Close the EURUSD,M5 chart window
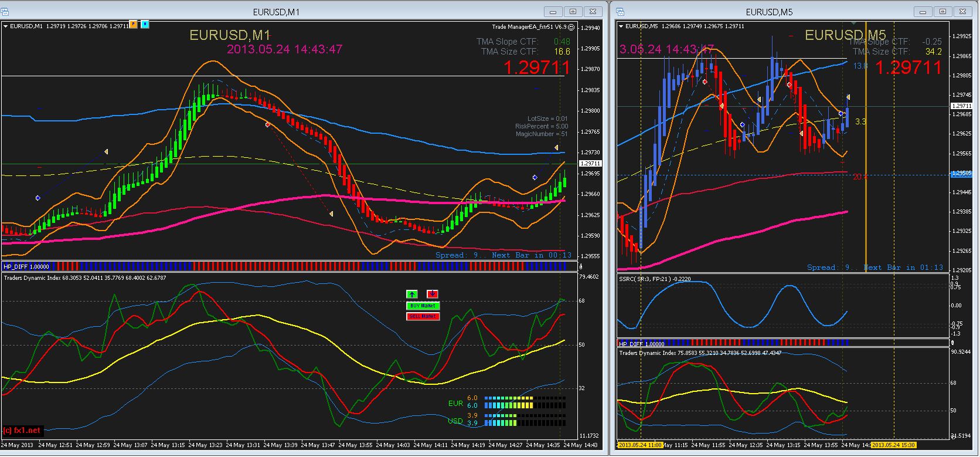 [x=962, y=12]
